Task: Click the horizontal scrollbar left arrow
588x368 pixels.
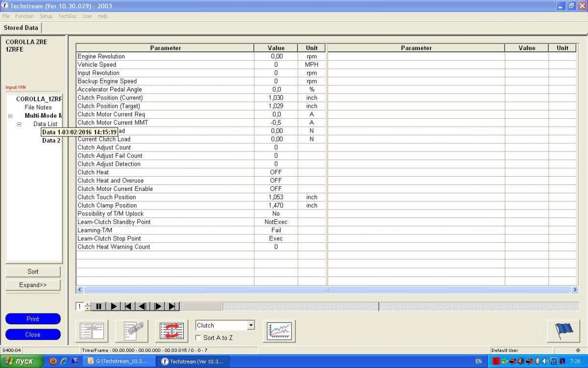Action: (80, 290)
